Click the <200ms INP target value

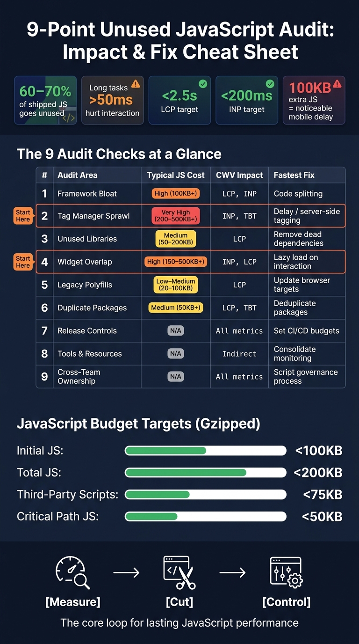coord(246,96)
